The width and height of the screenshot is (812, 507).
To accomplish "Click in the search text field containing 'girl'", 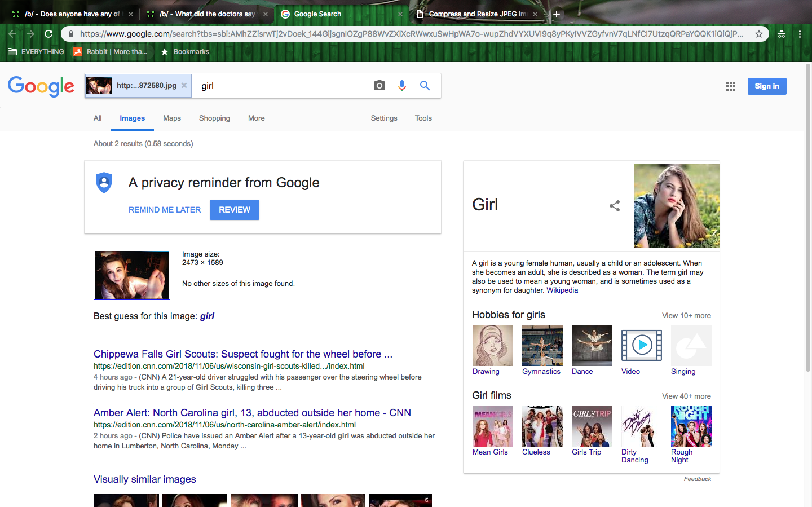I will [x=281, y=86].
